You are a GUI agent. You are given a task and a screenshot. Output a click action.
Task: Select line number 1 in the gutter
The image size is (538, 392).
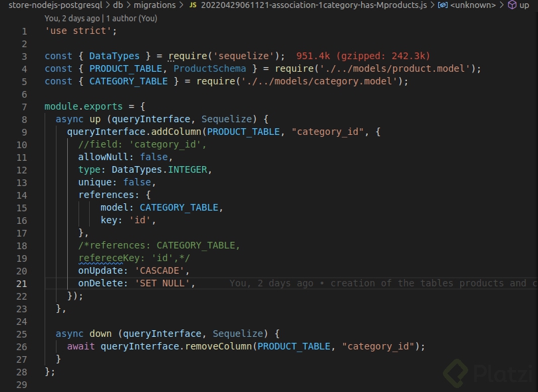pos(25,31)
